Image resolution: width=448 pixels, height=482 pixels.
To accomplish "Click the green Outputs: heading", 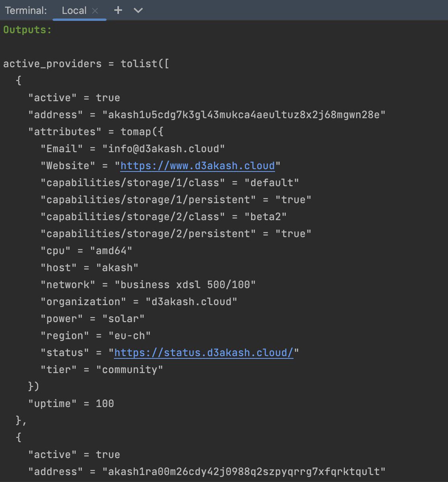I will click(27, 30).
